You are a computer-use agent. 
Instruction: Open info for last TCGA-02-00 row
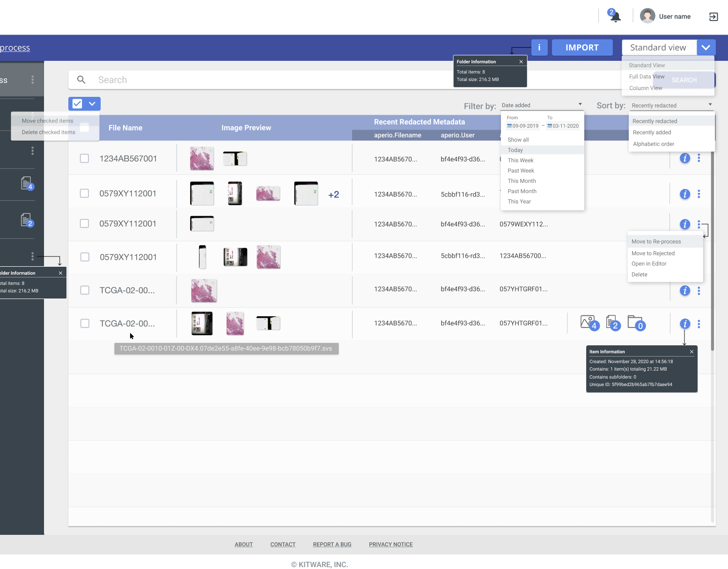[685, 324]
